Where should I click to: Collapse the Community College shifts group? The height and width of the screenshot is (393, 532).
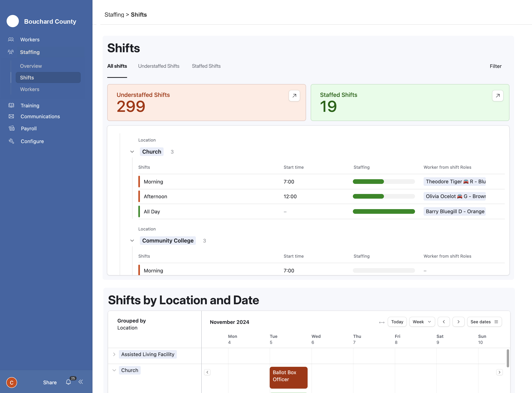point(132,241)
